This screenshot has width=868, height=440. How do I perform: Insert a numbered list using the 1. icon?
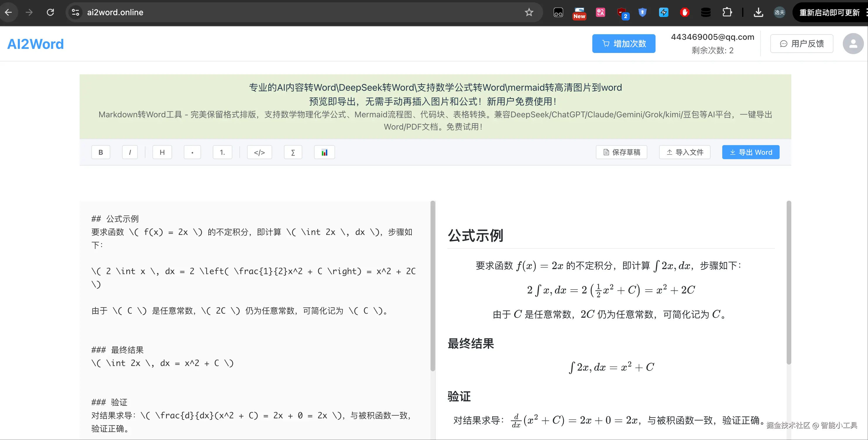pyautogui.click(x=222, y=152)
